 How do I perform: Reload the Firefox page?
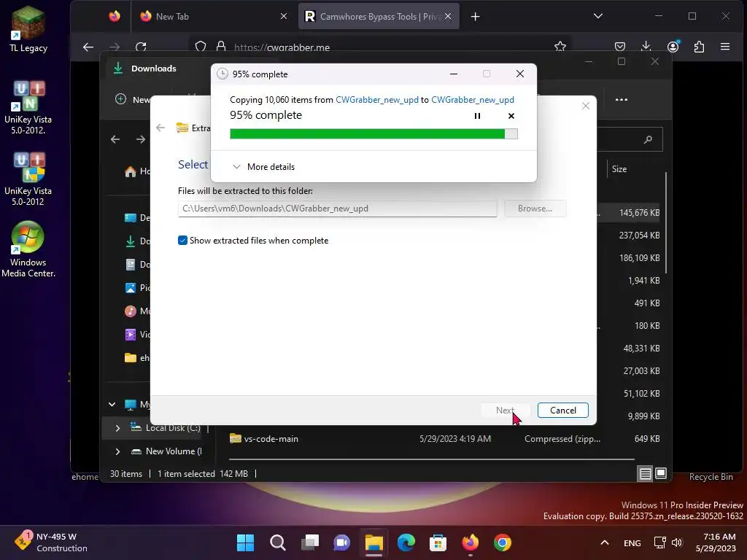click(141, 47)
